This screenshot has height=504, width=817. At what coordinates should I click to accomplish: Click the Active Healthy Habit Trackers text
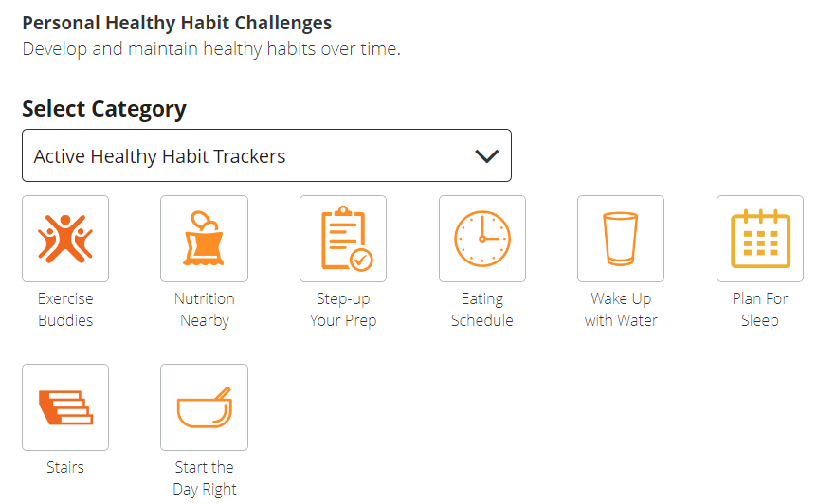(x=159, y=156)
